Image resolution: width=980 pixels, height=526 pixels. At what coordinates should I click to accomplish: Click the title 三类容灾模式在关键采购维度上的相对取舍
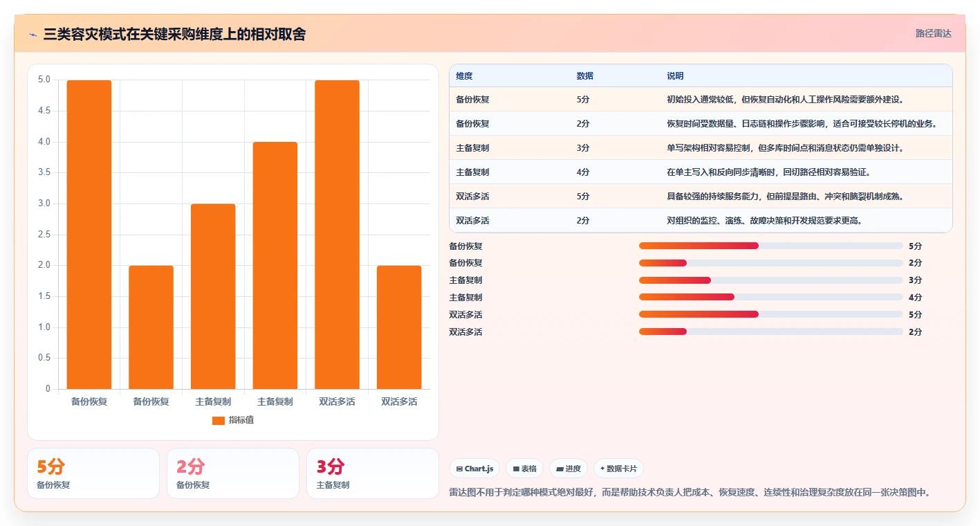174,34
